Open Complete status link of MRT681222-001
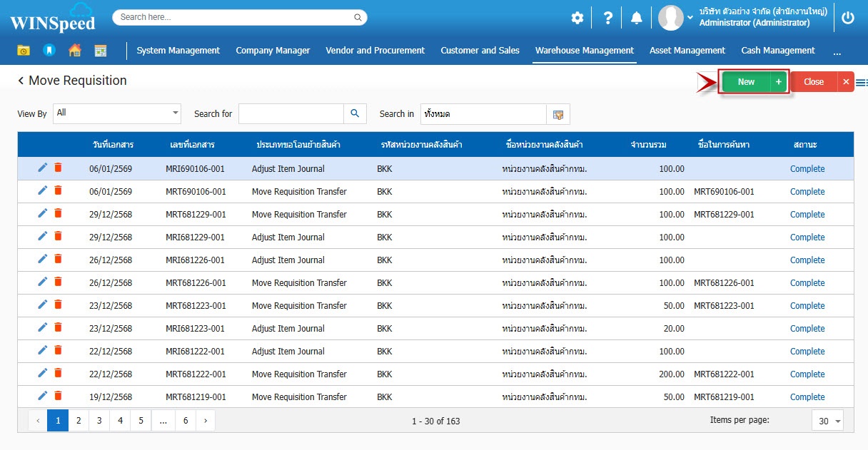Screen dimensions: 868x450 (807, 374)
